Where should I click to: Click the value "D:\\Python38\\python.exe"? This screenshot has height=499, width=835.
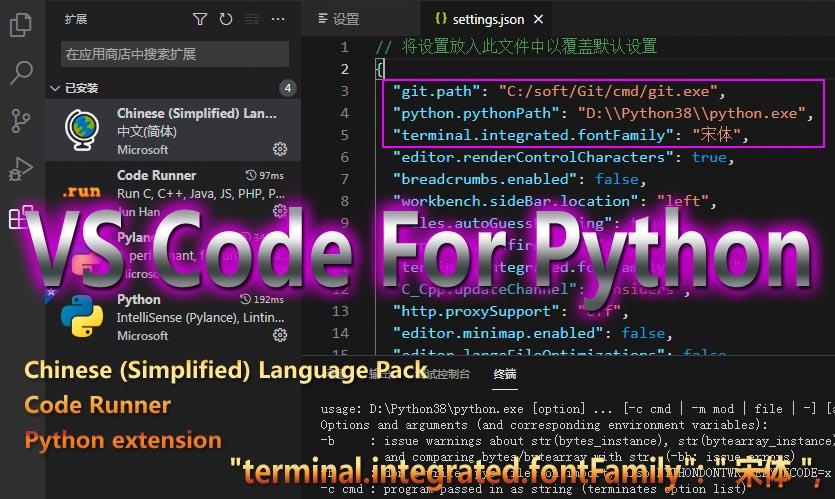[692, 113]
